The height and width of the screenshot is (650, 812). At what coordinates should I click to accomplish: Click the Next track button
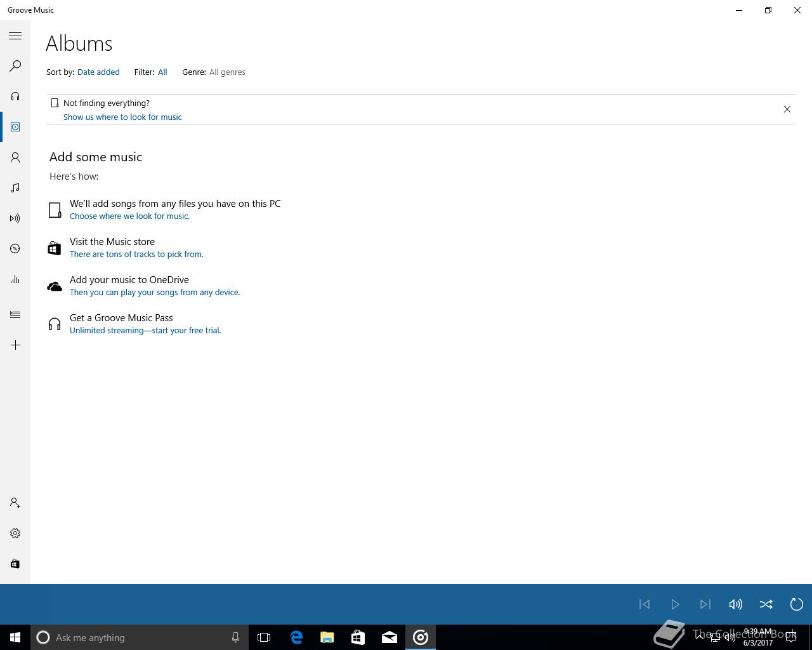click(705, 604)
